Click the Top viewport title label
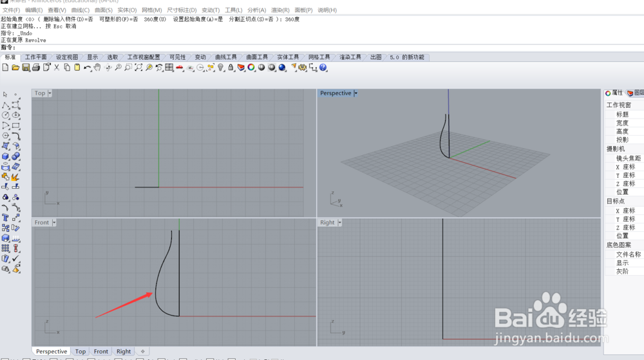Image resolution: width=644 pixels, height=360 pixels. pos(40,93)
